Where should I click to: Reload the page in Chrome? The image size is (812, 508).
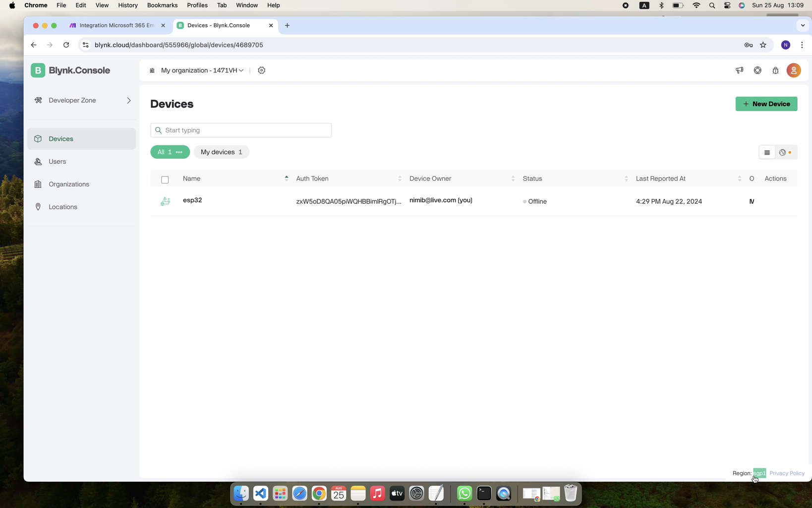66,45
